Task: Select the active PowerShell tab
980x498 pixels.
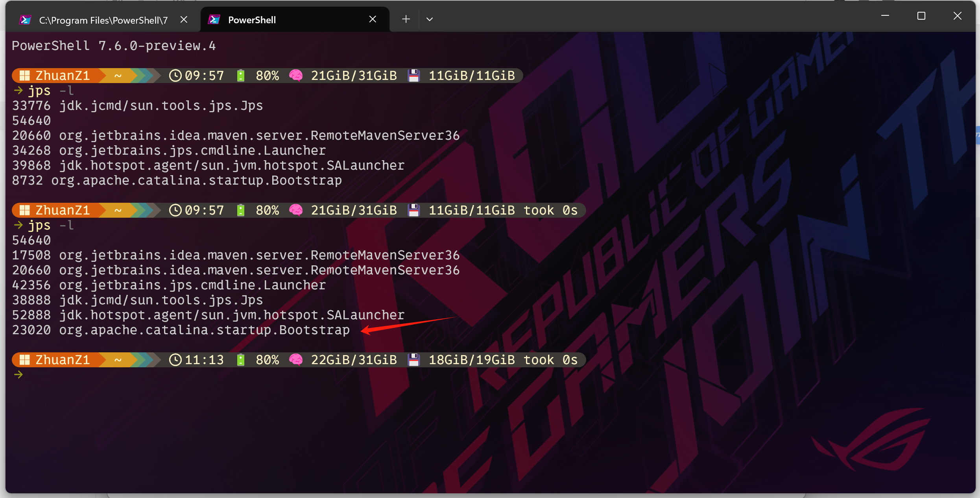Action: [x=275, y=20]
